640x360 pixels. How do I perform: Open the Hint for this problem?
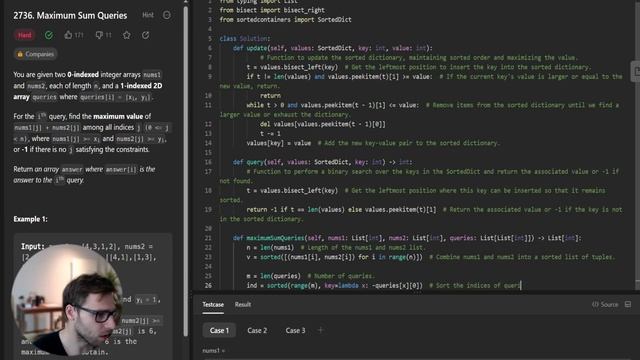(x=148, y=15)
